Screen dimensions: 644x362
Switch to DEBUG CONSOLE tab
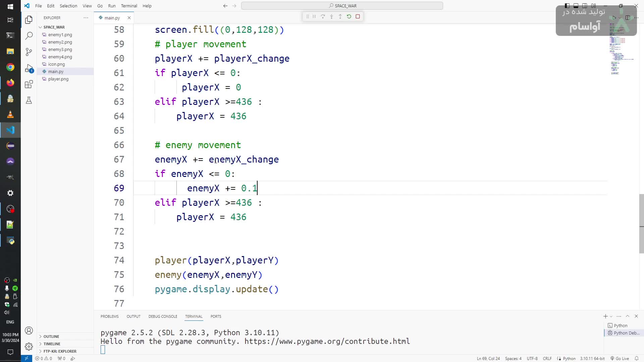pyautogui.click(x=163, y=316)
